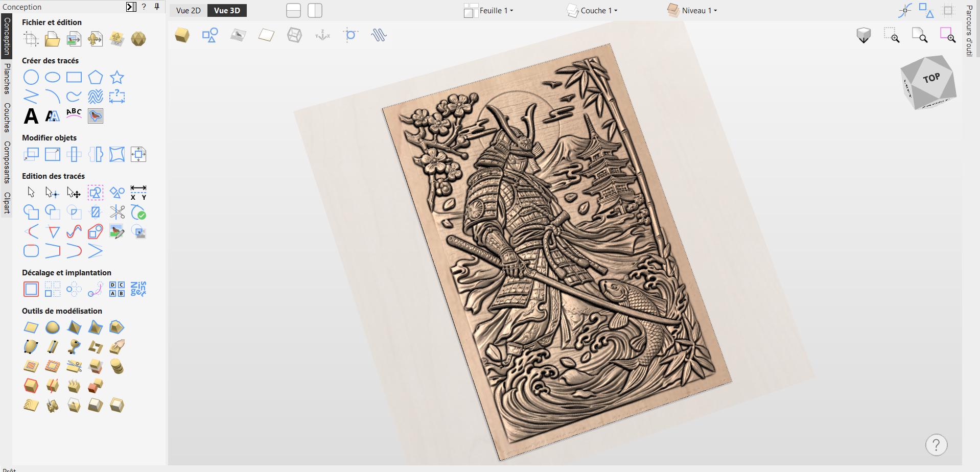Click the samurai relief model
The image size is (980, 472).
click(557, 253)
